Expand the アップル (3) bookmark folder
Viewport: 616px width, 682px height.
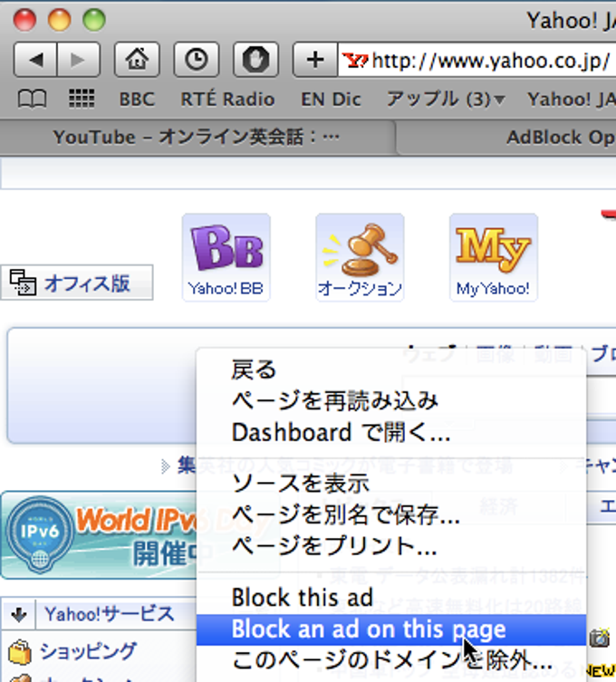click(446, 100)
